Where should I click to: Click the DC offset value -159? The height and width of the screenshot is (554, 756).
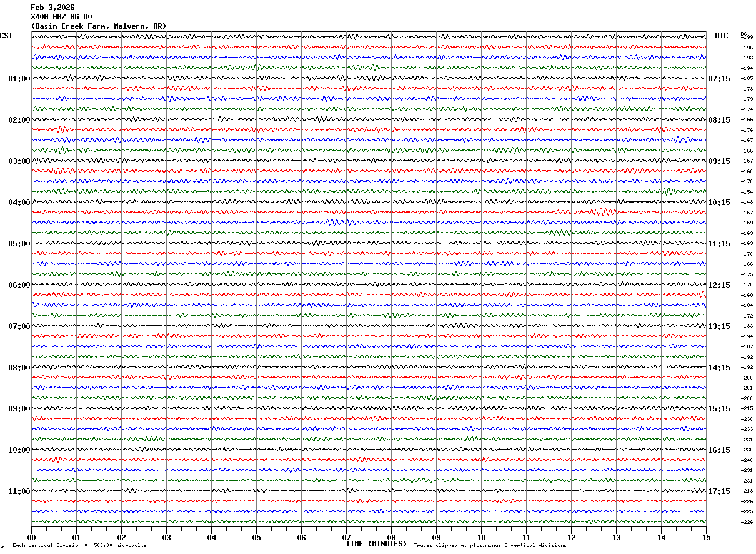click(747, 223)
